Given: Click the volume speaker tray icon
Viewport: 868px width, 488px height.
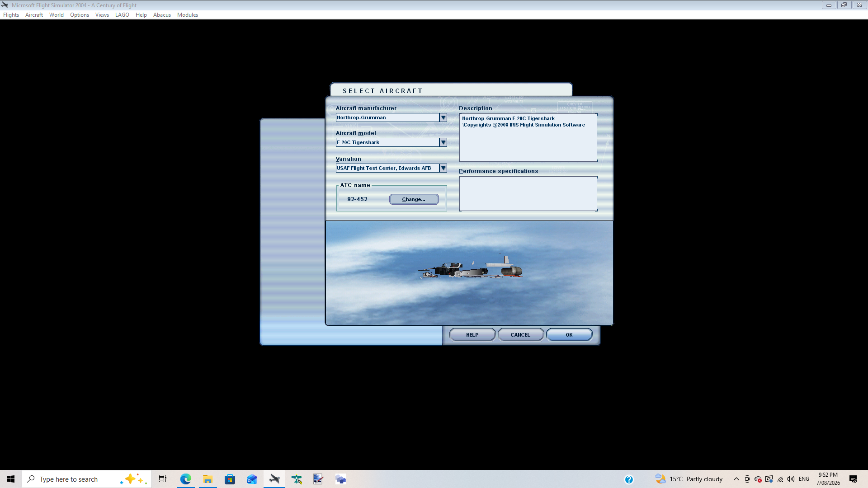Looking at the screenshot, I should pos(791,479).
